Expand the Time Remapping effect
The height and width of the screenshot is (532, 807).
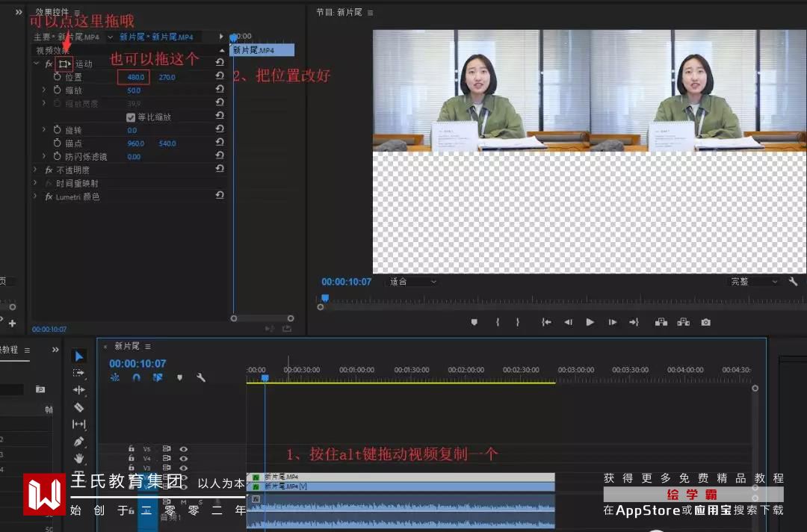[35, 182]
